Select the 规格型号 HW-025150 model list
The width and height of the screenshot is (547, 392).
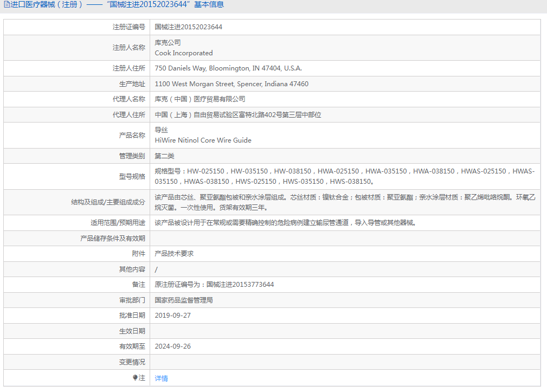(345, 176)
